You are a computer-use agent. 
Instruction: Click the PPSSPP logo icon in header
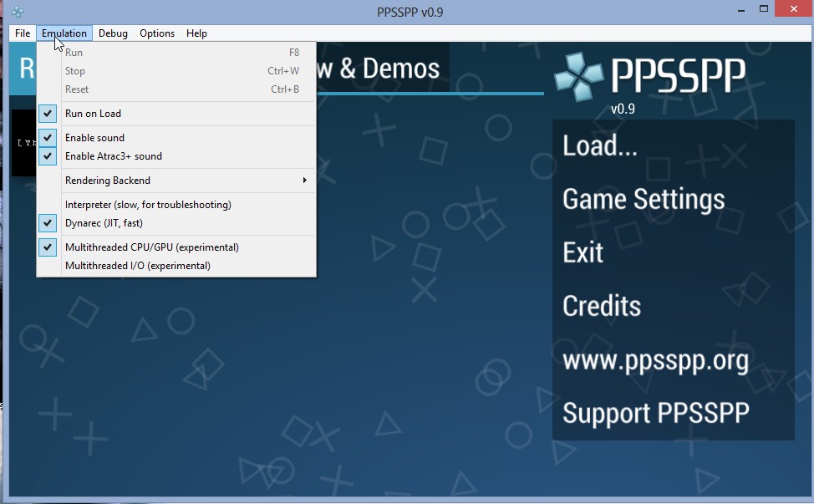coord(578,77)
